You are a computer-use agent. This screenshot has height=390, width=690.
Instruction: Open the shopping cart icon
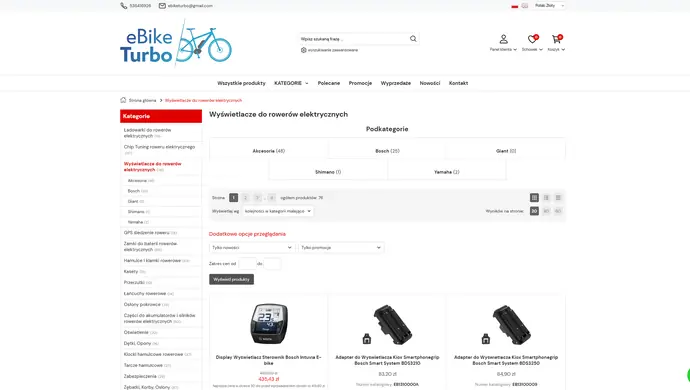556,39
